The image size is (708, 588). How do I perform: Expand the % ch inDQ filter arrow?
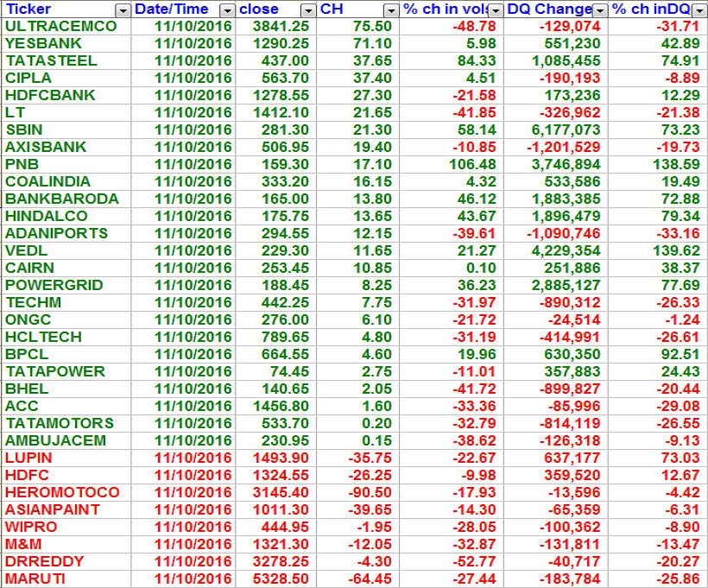[x=699, y=9]
